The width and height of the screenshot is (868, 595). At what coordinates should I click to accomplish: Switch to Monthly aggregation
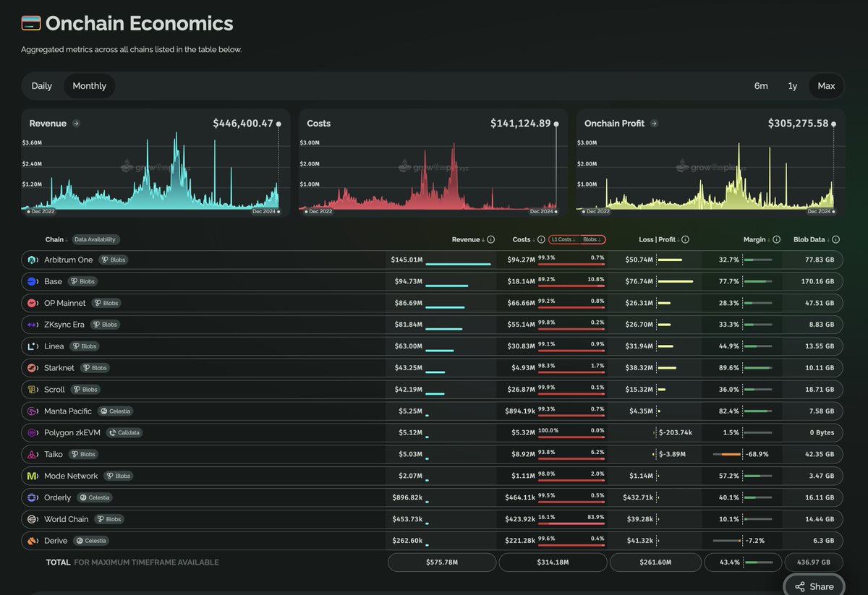pyautogui.click(x=90, y=86)
